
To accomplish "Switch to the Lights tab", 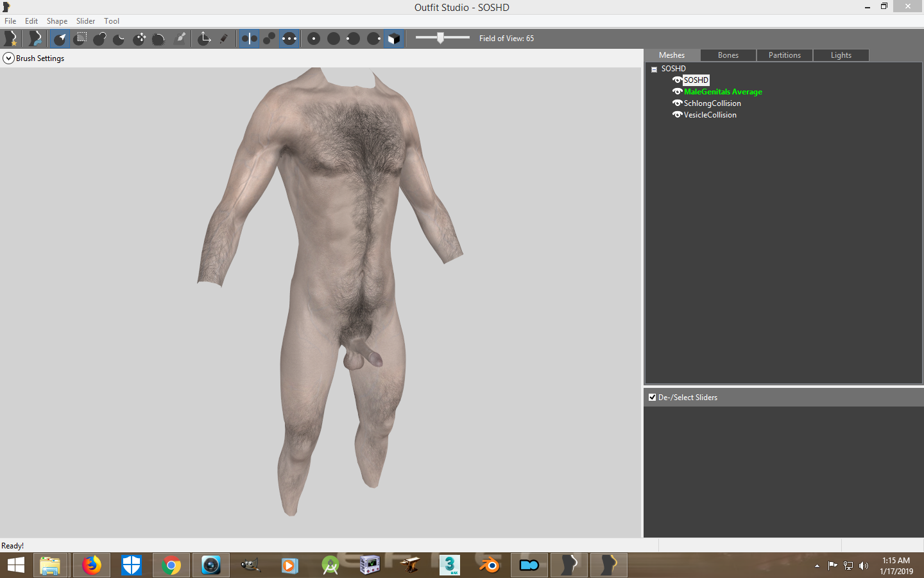I will pos(841,55).
